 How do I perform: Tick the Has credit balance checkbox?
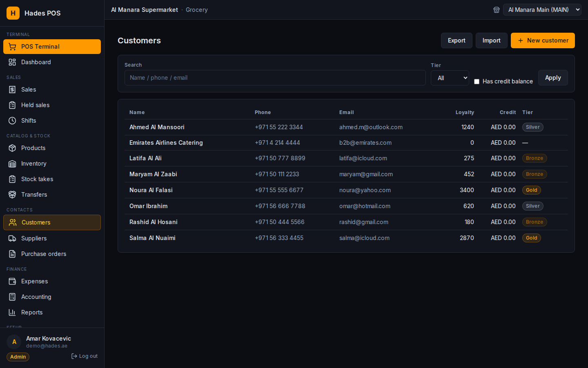click(x=477, y=81)
